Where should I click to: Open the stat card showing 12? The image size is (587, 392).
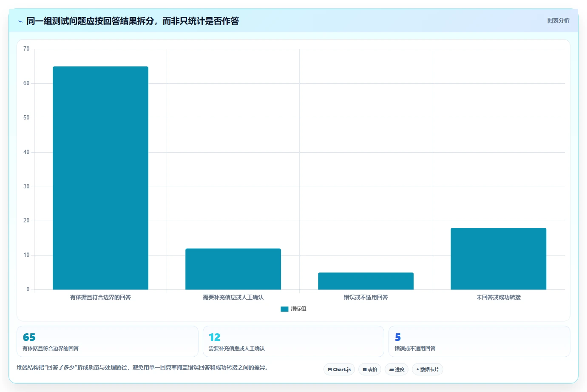click(x=293, y=341)
